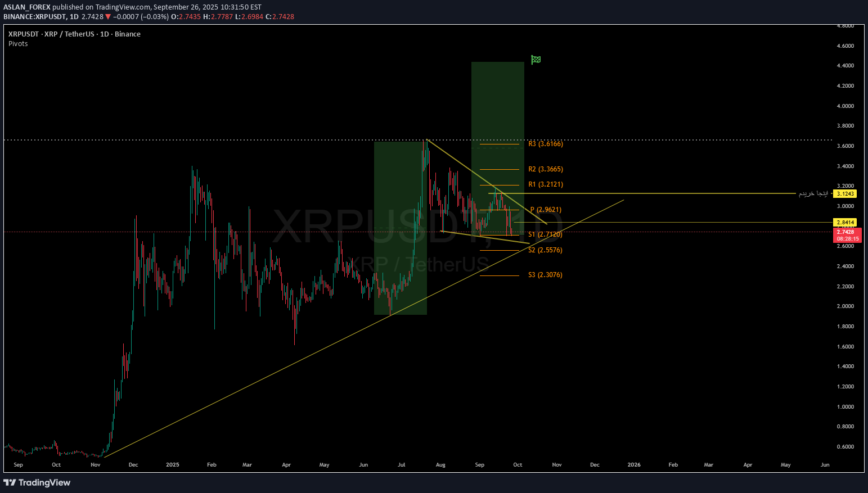Click the green checkered flag icon on the chart
Image resolution: width=868 pixels, height=493 pixels.
click(535, 59)
